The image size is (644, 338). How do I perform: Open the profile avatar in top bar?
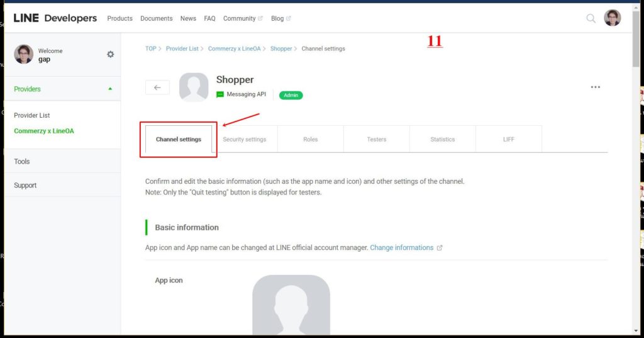[x=612, y=18]
